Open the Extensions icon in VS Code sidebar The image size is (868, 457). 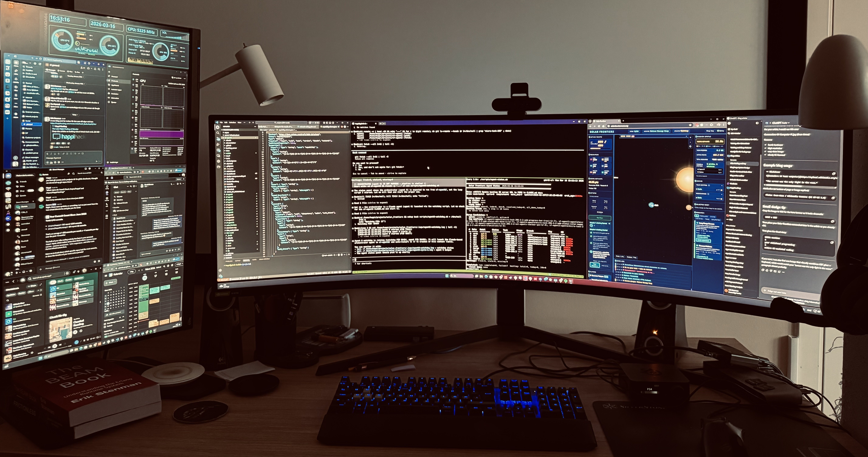(218, 150)
